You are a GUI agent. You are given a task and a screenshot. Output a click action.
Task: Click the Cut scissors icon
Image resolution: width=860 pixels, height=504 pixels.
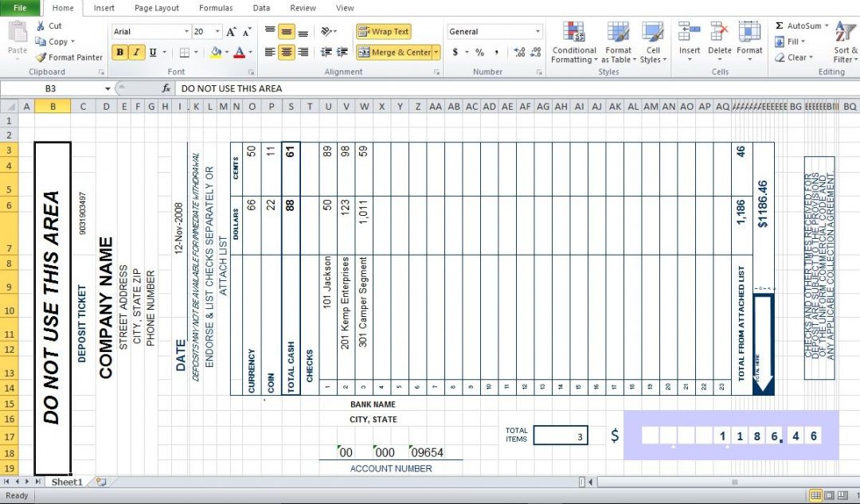41,25
